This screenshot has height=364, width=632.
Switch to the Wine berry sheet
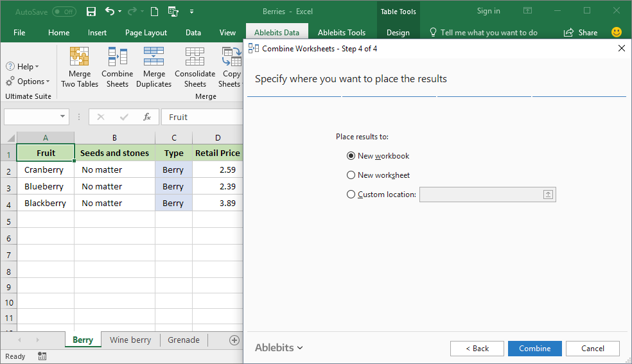[130, 340]
